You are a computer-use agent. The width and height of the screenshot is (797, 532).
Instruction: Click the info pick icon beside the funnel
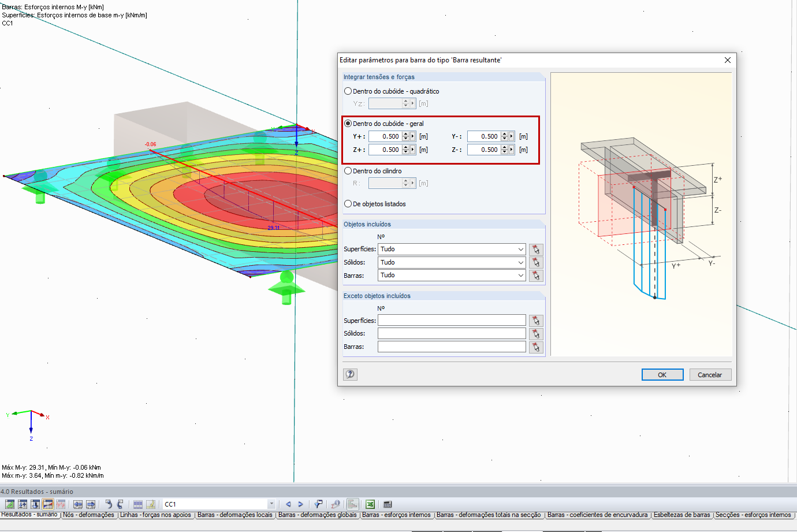[336, 504]
